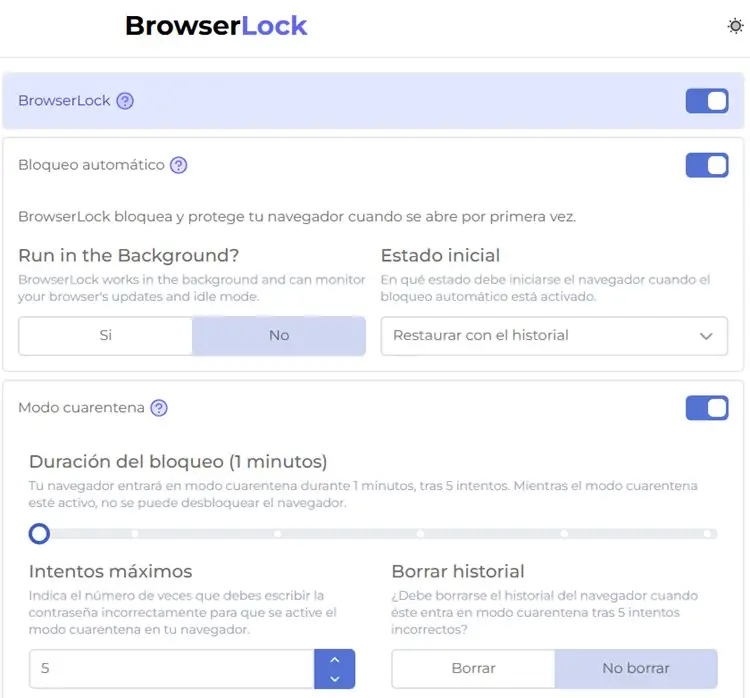Open the Estado inicial dropdown

tap(554, 336)
